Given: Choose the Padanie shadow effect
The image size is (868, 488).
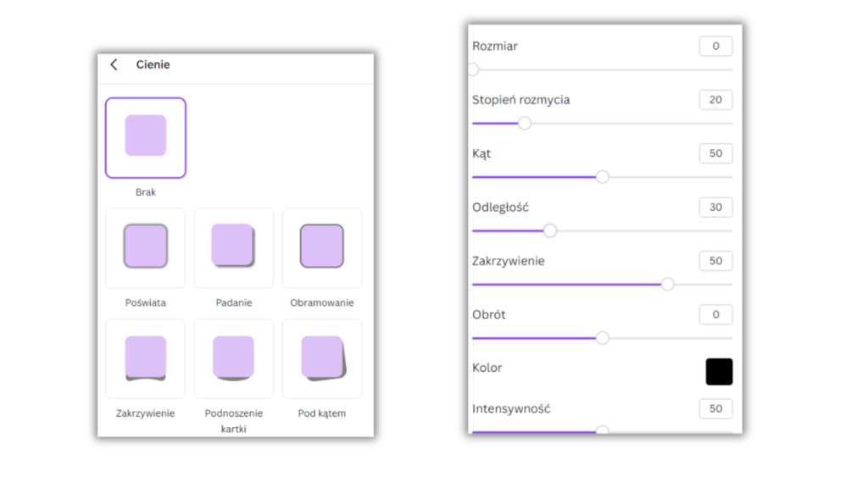Looking at the screenshot, I should click(x=233, y=247).
